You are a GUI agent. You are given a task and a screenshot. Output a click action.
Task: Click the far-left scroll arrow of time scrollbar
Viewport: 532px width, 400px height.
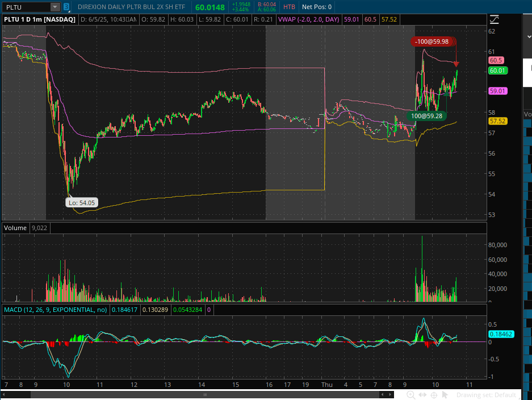point(4,394)
